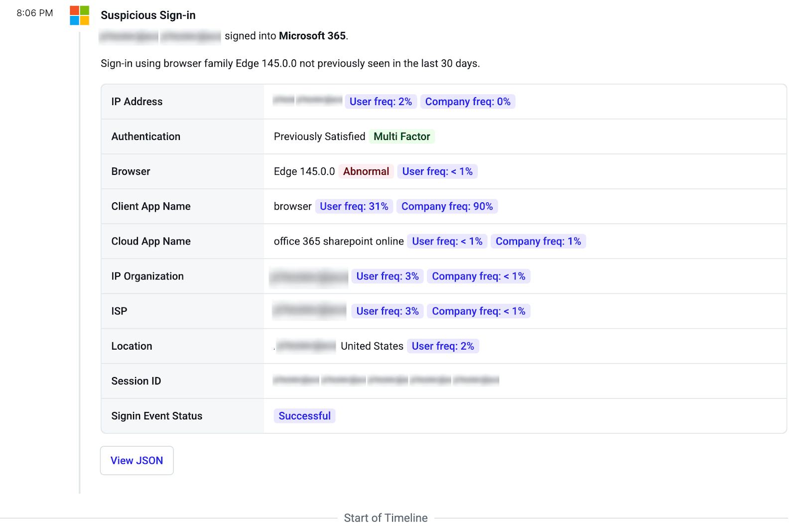Open the View JSON button
The image size is (797, 532).
pos(137,460)
